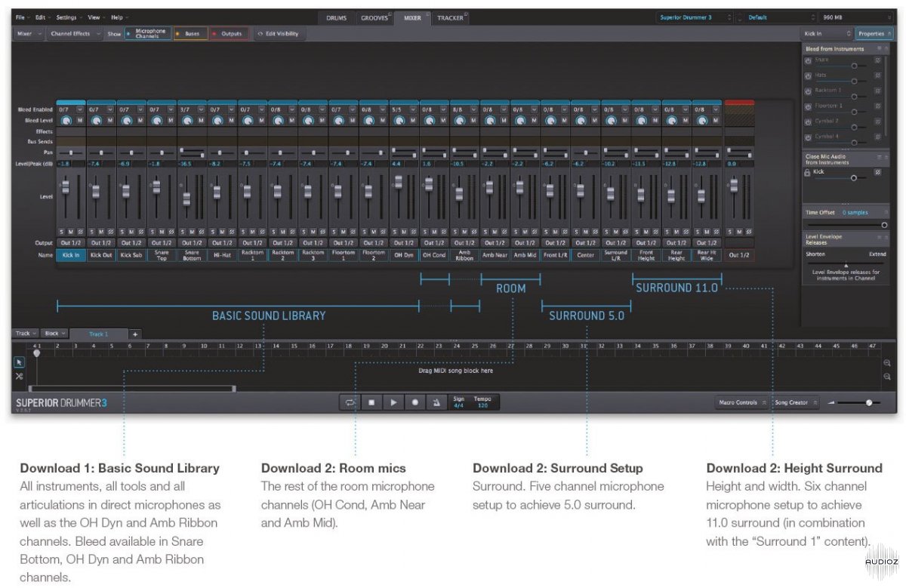Toggle power icon for Hats bleed

click(808, 75)
